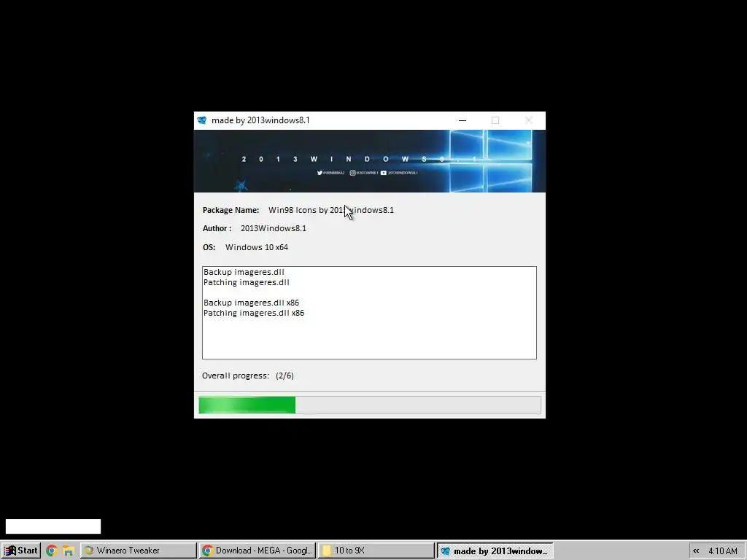Viewport: 747px width, 560px height.
Task: Click the YouTube icon in banner
Action: (384, 173)
